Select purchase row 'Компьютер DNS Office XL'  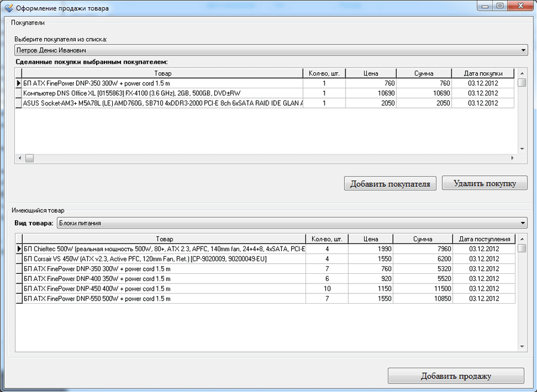pyautogui.click(x=264, y=93)
